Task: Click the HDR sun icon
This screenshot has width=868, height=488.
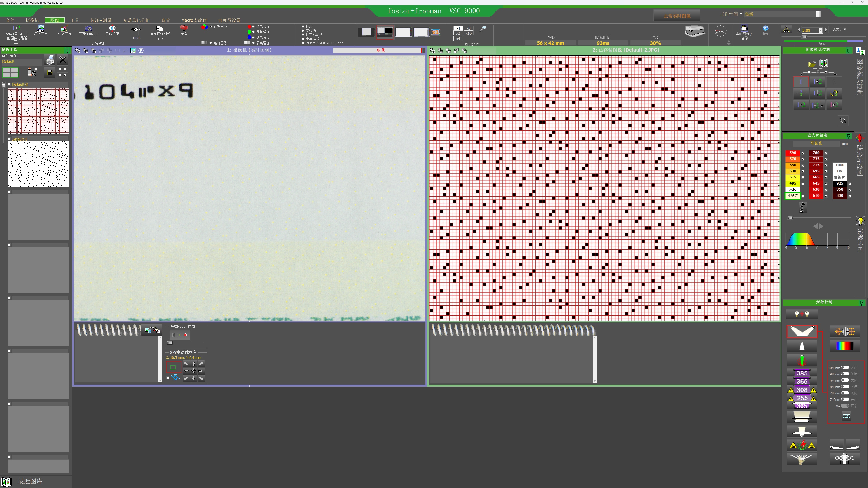Action: (134, 29)
